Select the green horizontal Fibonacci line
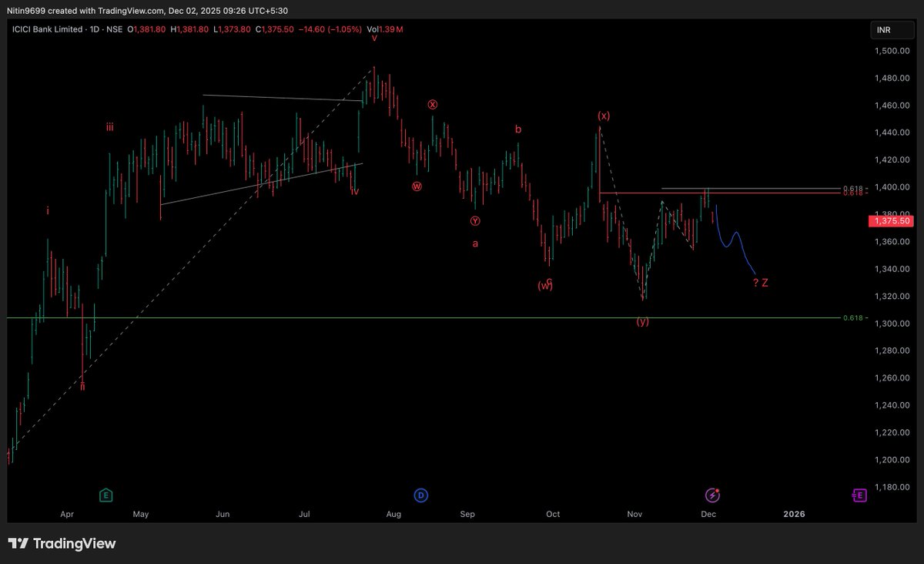Screen dimensions: 924x564 423,317
